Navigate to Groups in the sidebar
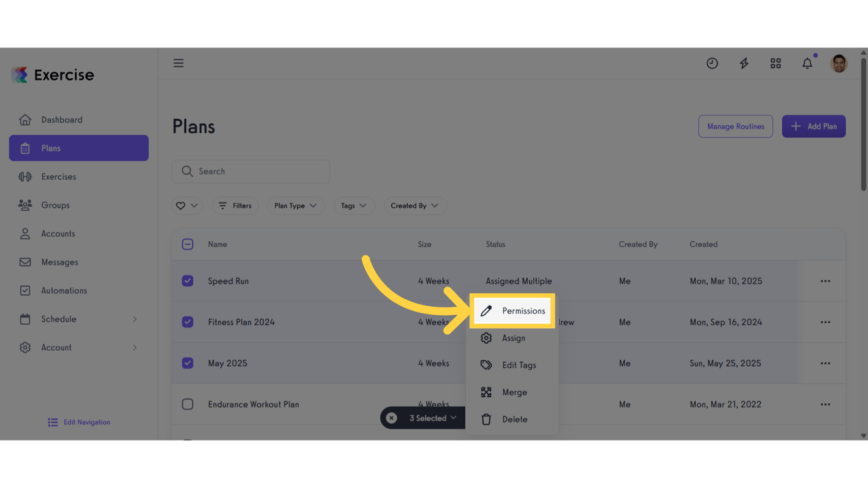This screenshot has width=868, height=488. [x=55, y=205]
